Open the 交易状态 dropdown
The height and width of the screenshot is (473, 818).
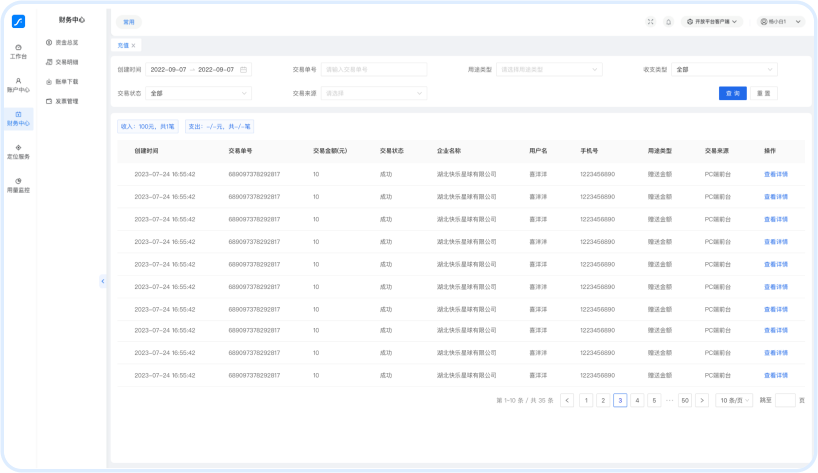pos(199,93)
